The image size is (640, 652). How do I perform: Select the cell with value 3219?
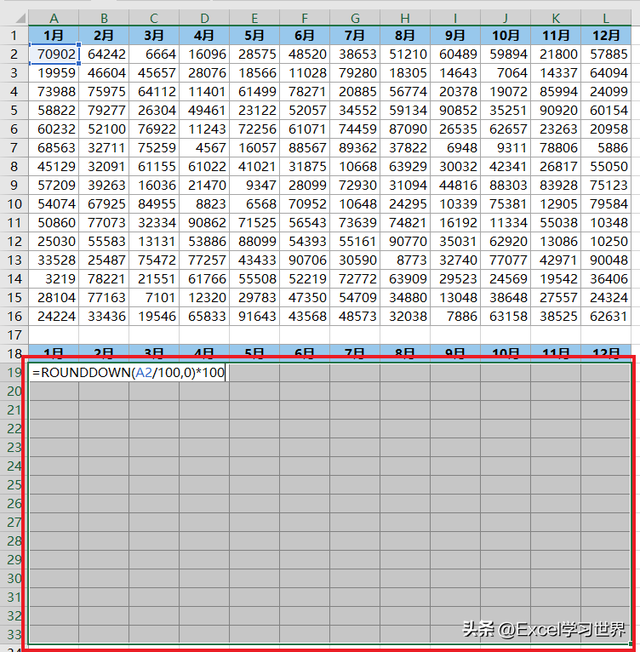pos(54,279)
